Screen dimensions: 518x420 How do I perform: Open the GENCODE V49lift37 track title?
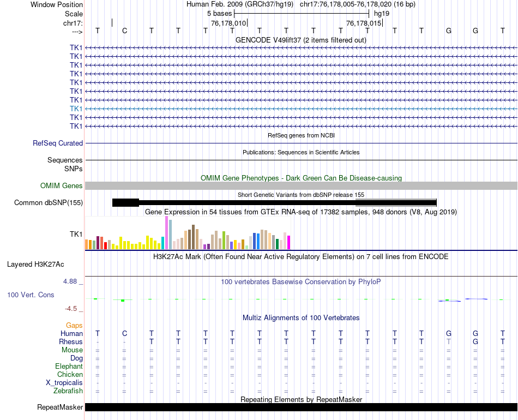(x=301, y=40)
